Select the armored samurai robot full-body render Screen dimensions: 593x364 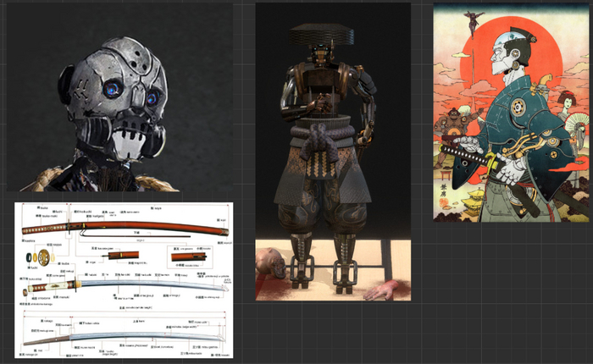pos(333,152)
